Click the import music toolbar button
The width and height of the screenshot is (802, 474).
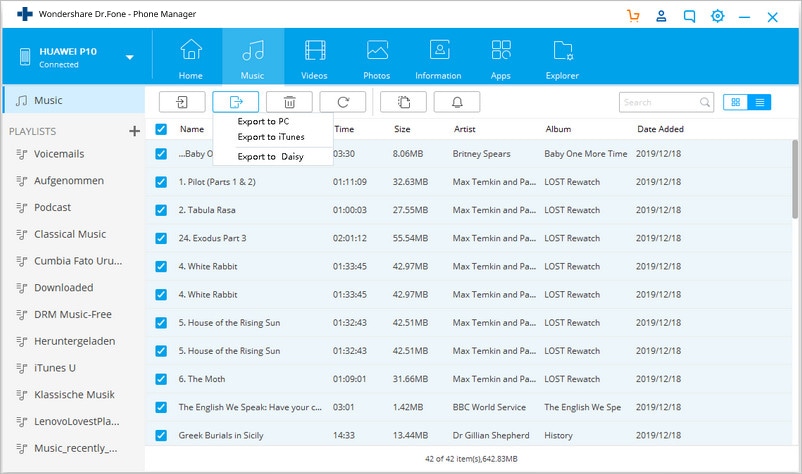coord(182,102)
